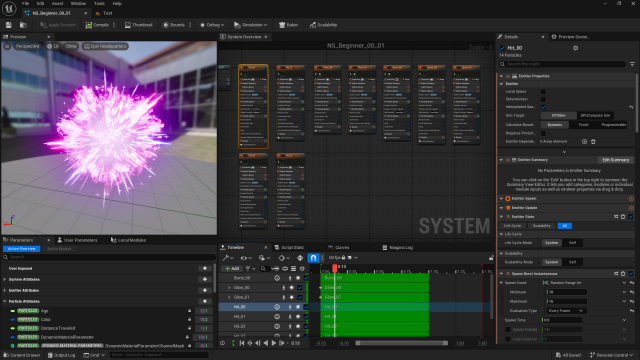Click the red playhead marker on timeline
Image resolution: width=640 pixels, height=360 pixels.
coord(335,268)
